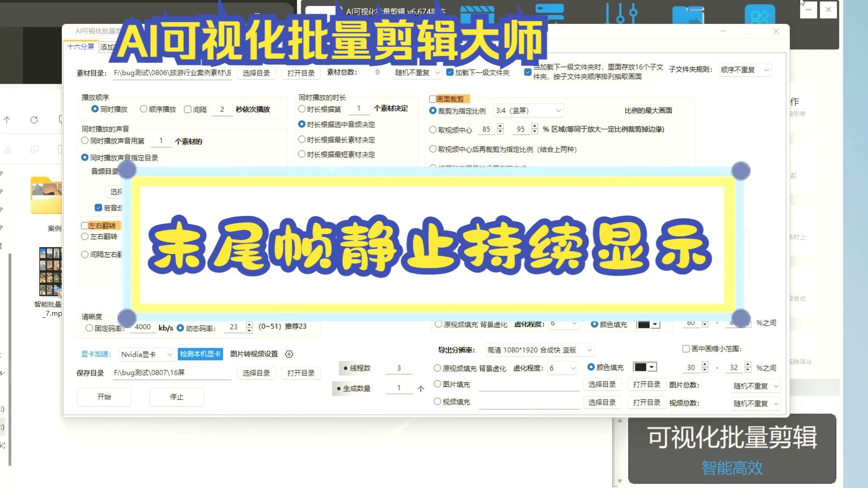Open the 图片总数 随机不重复 dropdown
The height and width of the screenshot is (488, 868).
756,386
